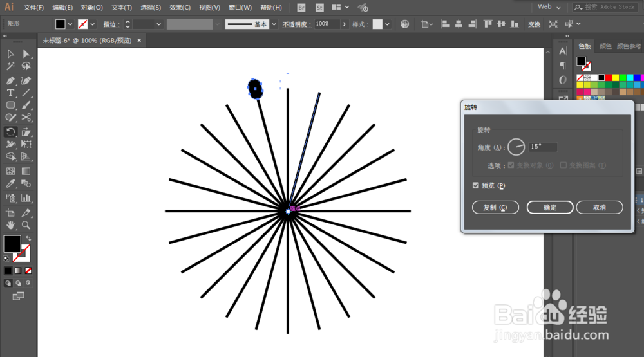This screenshot has width=644, height=357.
Task: Select the Selection tool (black arrow outline)
Action: coord(11,54)
